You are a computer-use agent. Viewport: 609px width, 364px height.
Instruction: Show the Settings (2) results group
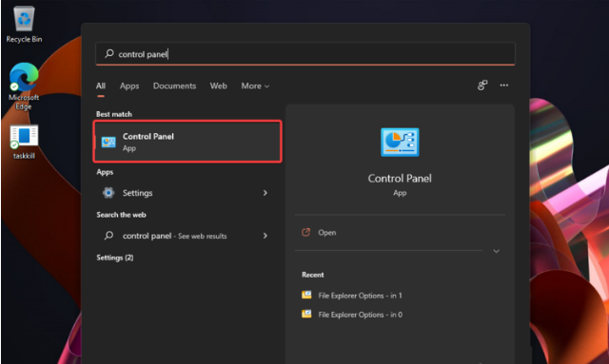pyautogui.click(x=115, y=258)
